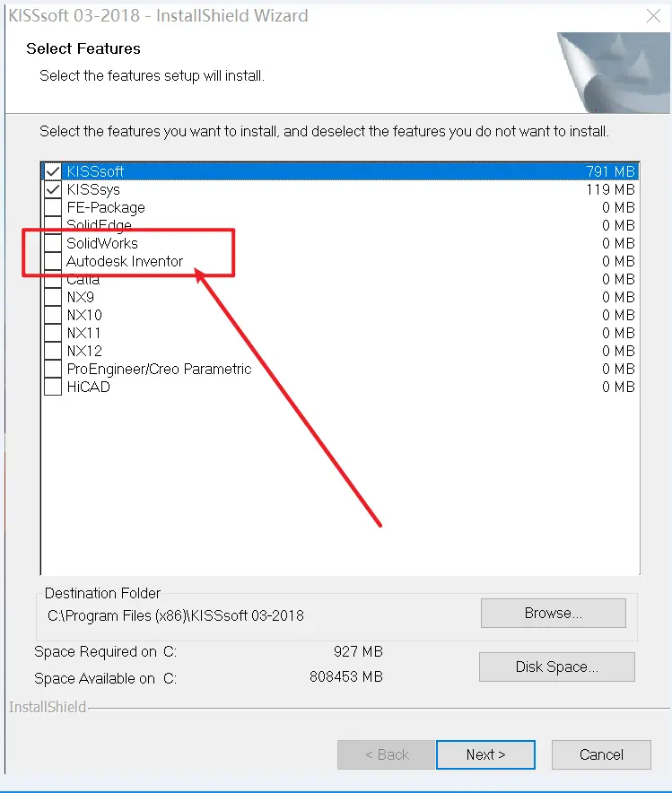Enable the ProEngineer/Creo Parametric checkbox

[x=53, y=370]
